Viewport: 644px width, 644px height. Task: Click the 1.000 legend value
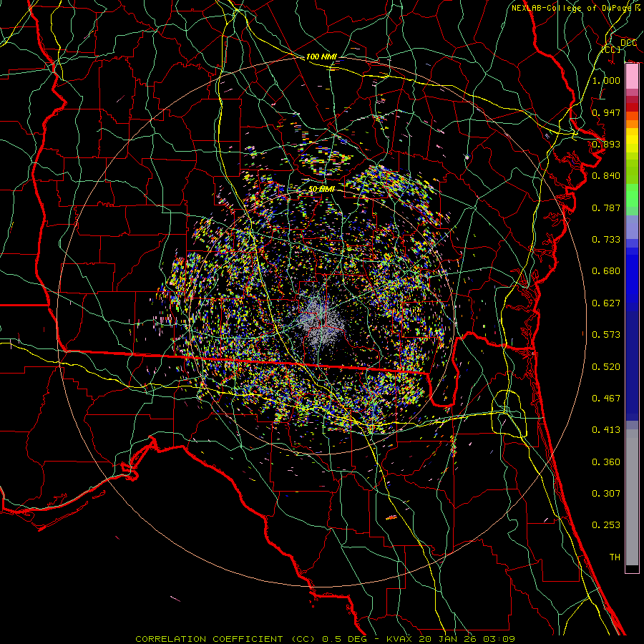click(606, 80)
